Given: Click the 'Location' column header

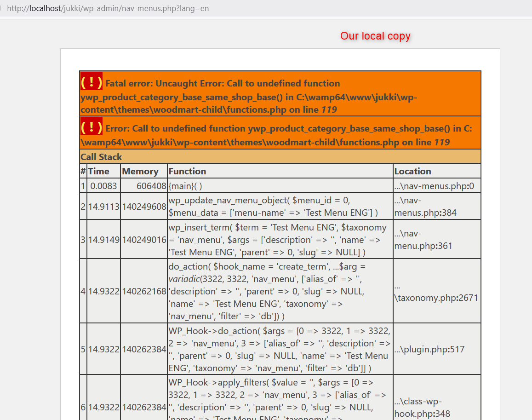Looking at the screenshot, I should (x=437, y=171).
